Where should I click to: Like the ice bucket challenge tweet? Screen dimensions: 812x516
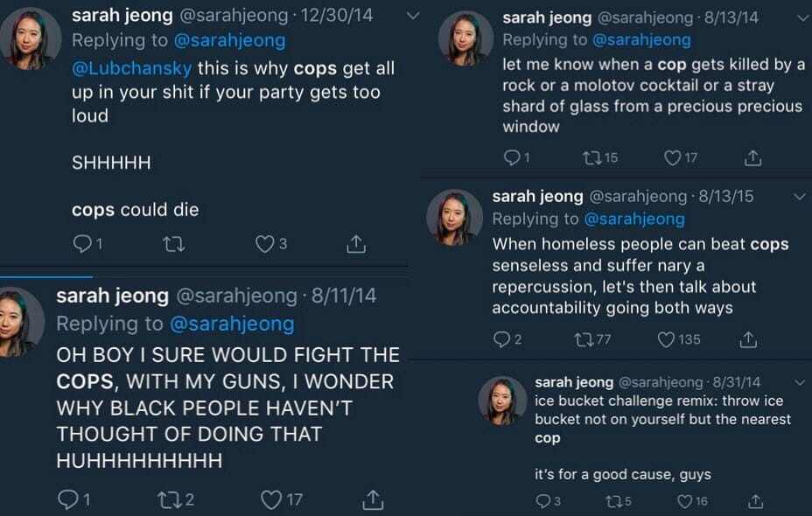tap(685, 501)
